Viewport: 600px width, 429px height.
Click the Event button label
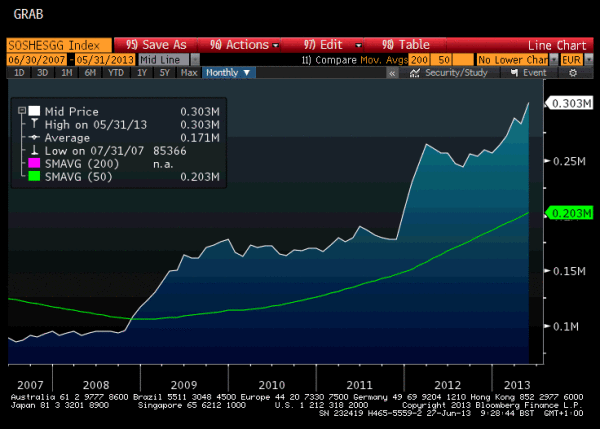click(x=535, y=73)
